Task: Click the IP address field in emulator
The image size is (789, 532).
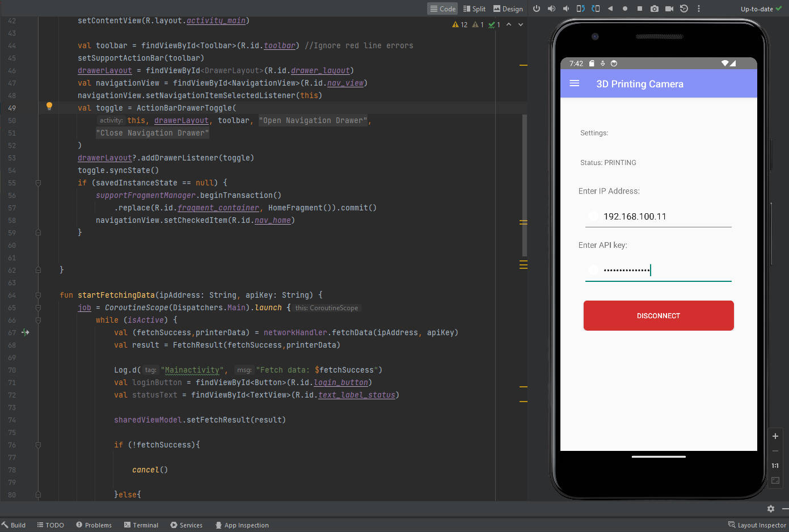Action: (x=658, y=216)
